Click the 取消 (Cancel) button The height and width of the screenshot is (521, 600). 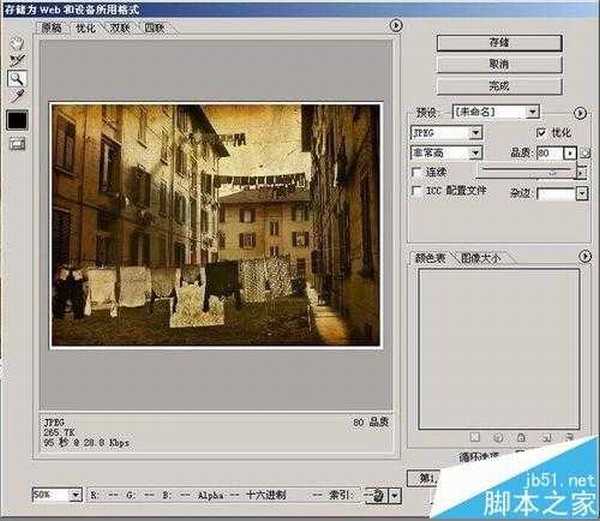[x=498, y=64]
